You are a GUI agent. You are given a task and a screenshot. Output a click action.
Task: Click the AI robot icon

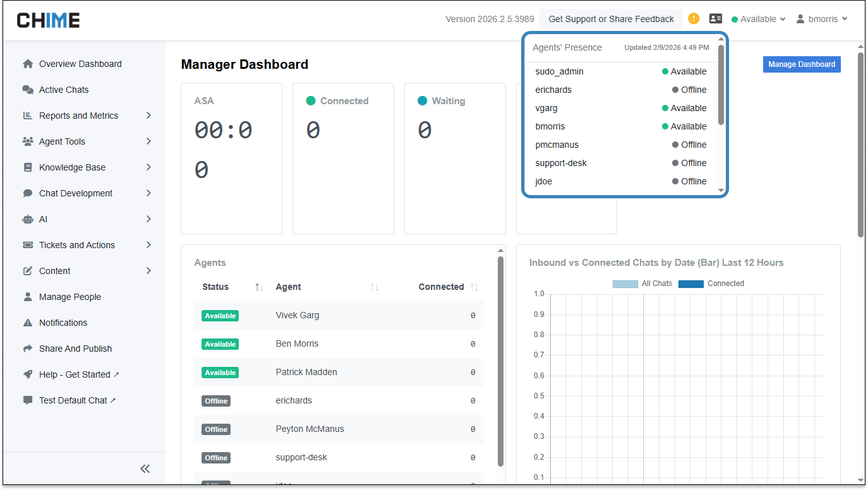pyautogui.click(x=28, y=219)
